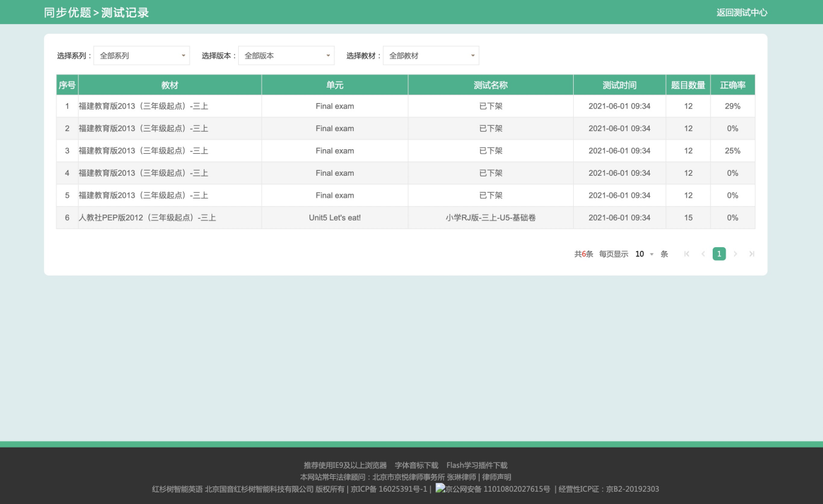The image size is (823, 504).
Task: Click 已下架 test name in row 3
Action: pos(491,151)
